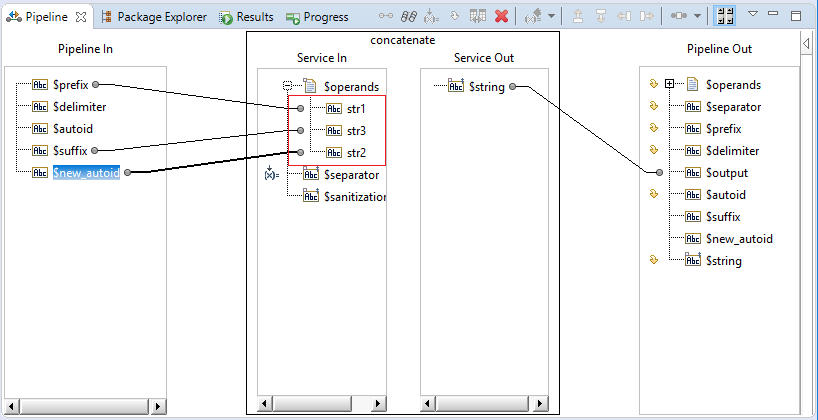Delete selection with the red X icon

click(x=501, y=16)
